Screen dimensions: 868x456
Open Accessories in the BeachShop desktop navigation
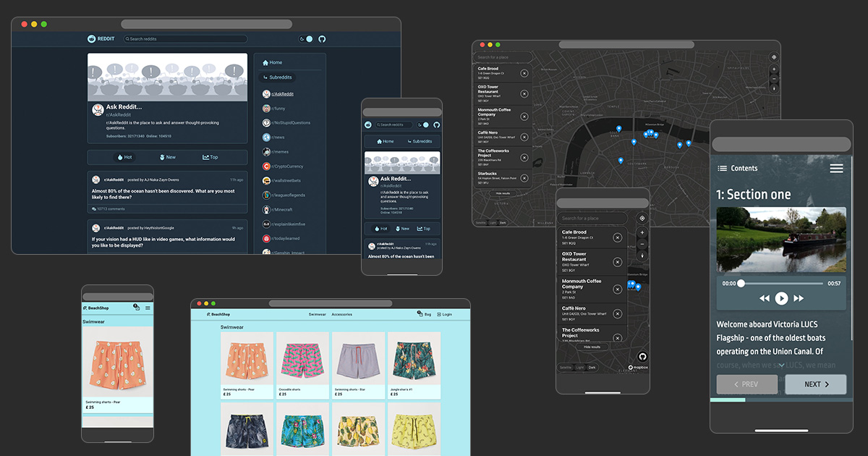coord(341,314)
